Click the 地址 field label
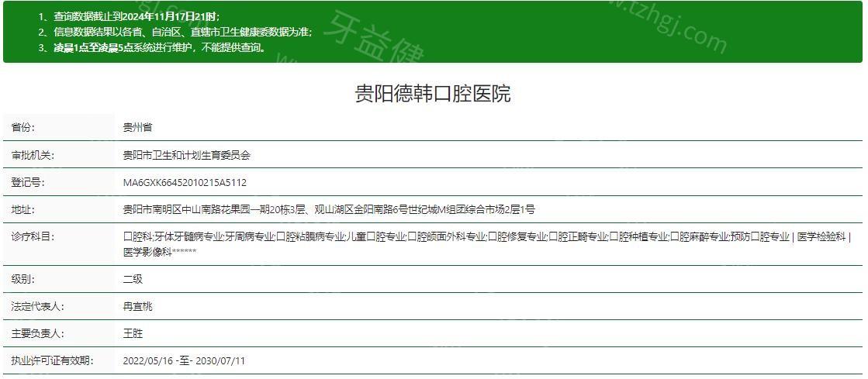The image size is (868, 379). tap(22, 210)
